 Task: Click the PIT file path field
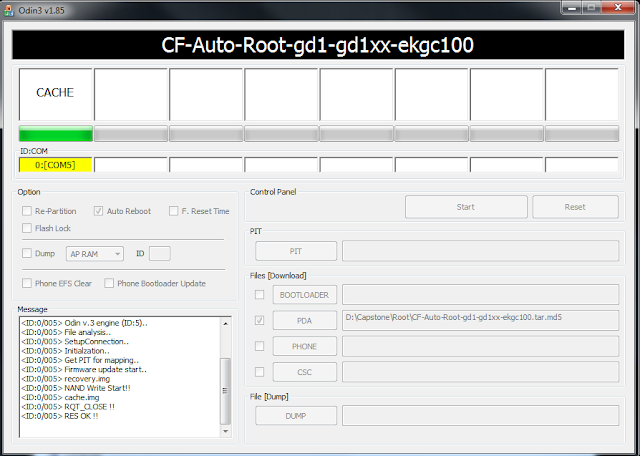pyautogui.click(x=480, y=251)
